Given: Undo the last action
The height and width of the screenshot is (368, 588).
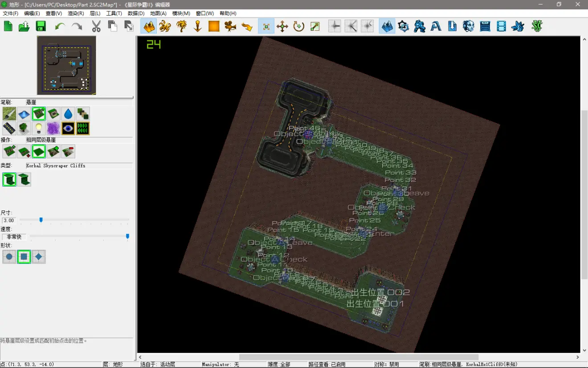Looking at the screenshot, I should pos(60,26).
